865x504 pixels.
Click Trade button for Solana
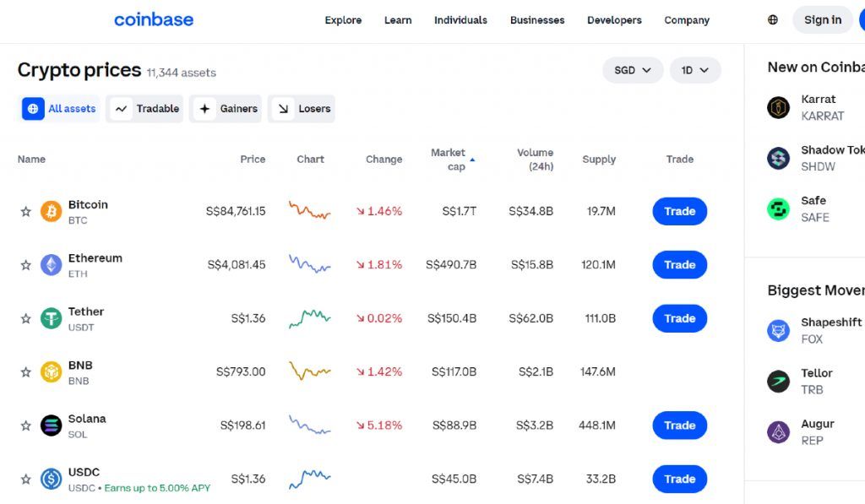[680, 425]
